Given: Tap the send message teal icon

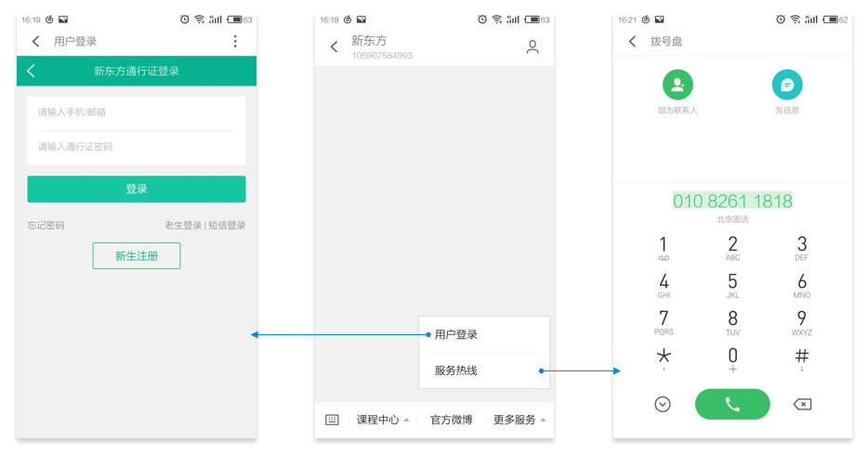Looking at the screenshot, I should pyautogui.click(x=787, y=84).
